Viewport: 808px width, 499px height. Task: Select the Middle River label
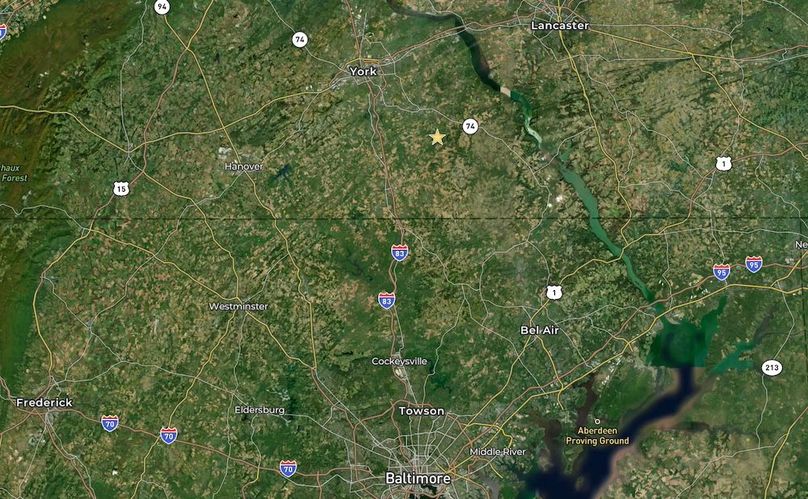498,452
